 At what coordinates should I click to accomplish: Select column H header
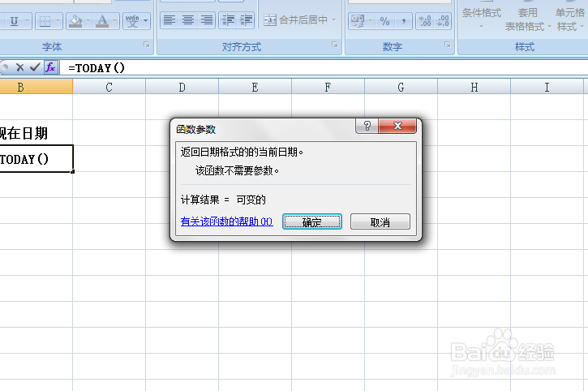474,87
